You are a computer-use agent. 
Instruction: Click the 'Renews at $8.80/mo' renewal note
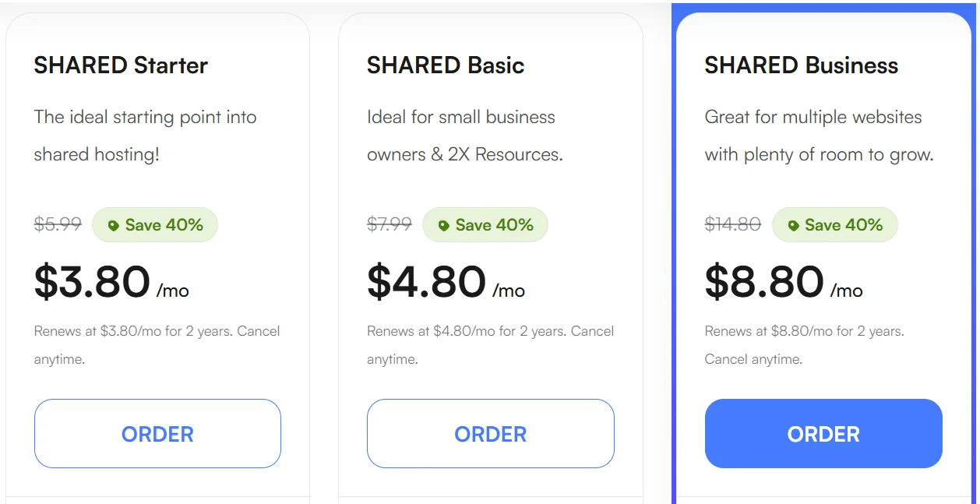tap(804, 331)
